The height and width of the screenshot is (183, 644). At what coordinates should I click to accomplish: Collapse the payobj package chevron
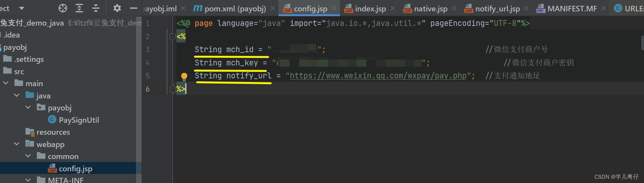[x=28, y=107]
